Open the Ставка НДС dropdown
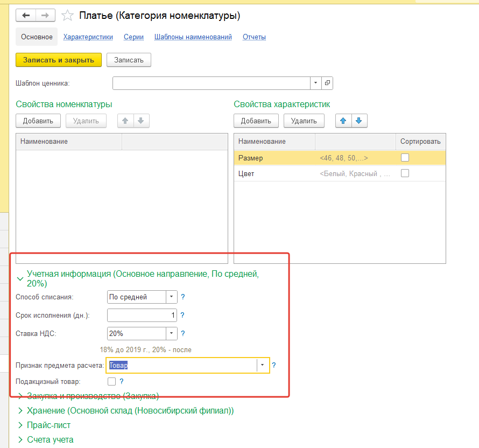This screenshot has height=448, width=479. pos(171,333)
